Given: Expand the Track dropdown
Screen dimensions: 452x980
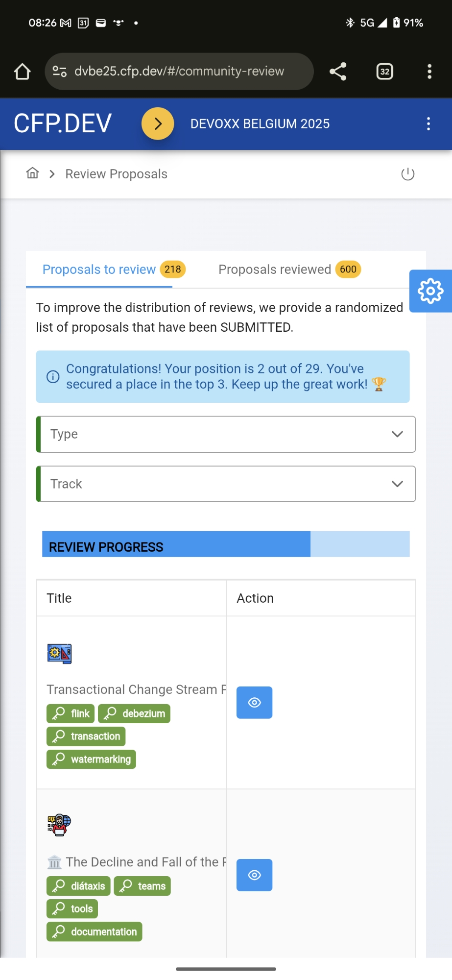Looking at the screenshot, I should pyautogui.click(x=226, y=484).
